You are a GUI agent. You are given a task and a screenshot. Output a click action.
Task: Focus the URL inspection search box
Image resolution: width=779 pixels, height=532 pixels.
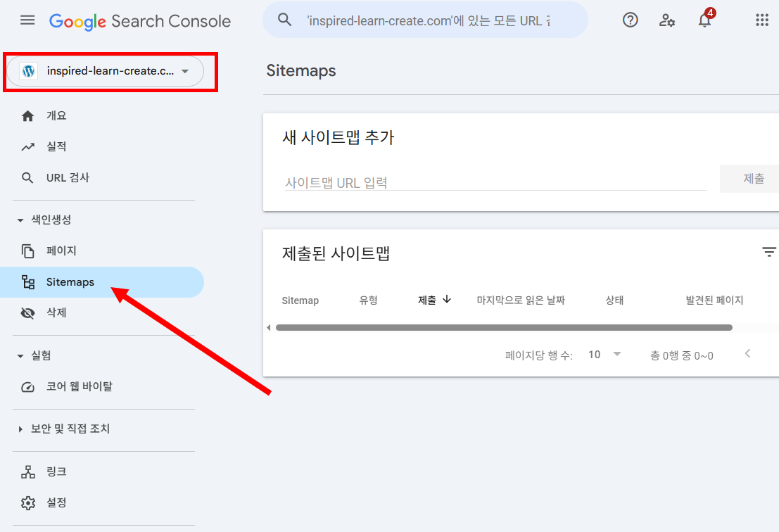coord(426,20)
